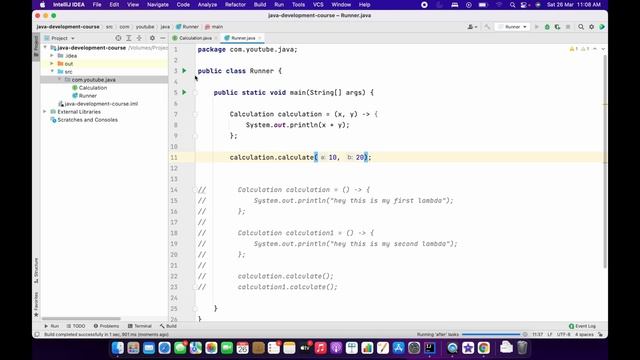640x360 pixels.
Task: Expand the .idea folder in the project tree
Action: 52,56
